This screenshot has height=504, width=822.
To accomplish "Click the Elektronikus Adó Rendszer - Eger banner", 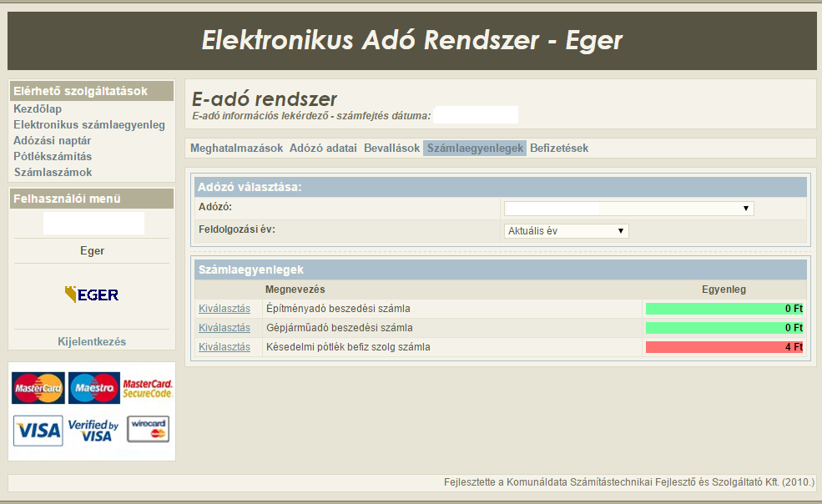I will tap(412, 40).
